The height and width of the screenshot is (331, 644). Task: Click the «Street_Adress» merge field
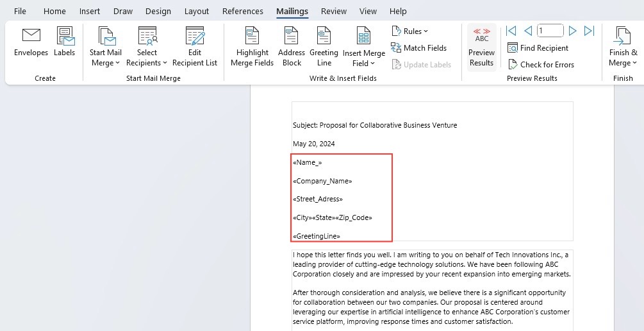[x=318, y=199]
